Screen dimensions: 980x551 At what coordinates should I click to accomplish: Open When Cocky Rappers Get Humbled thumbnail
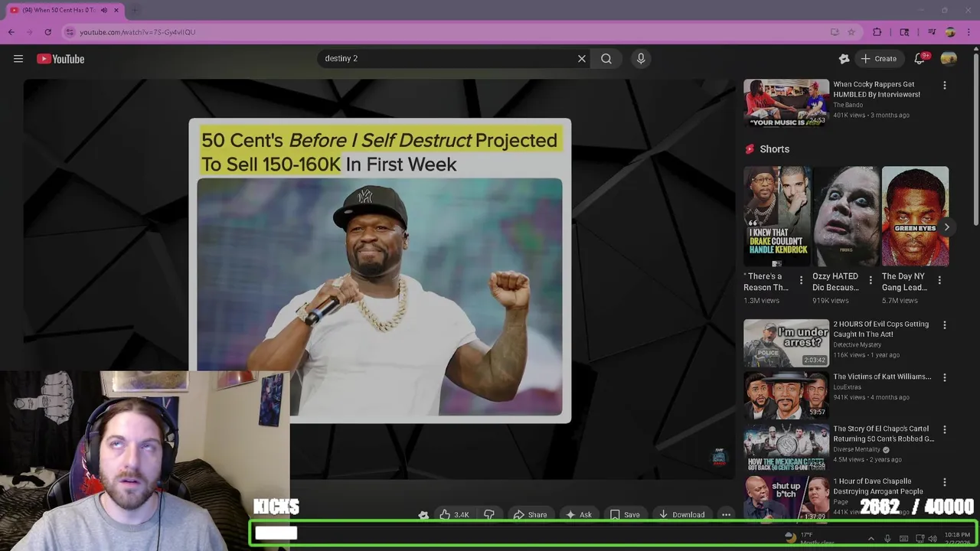point(786,103)
